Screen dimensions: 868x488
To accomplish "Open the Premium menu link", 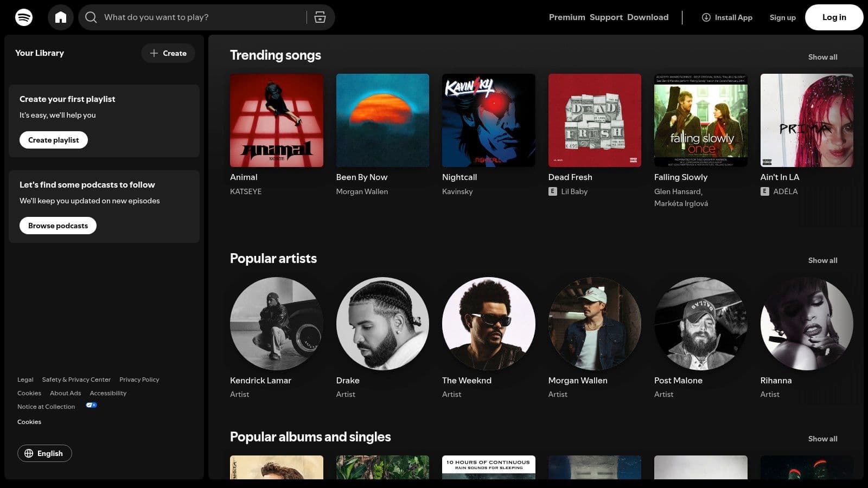I will coord(567,17).
